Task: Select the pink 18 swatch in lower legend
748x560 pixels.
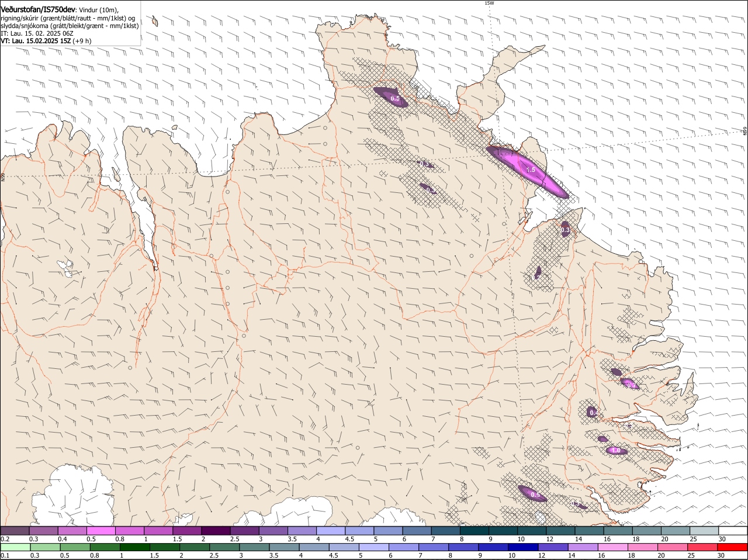Action: 643,547
